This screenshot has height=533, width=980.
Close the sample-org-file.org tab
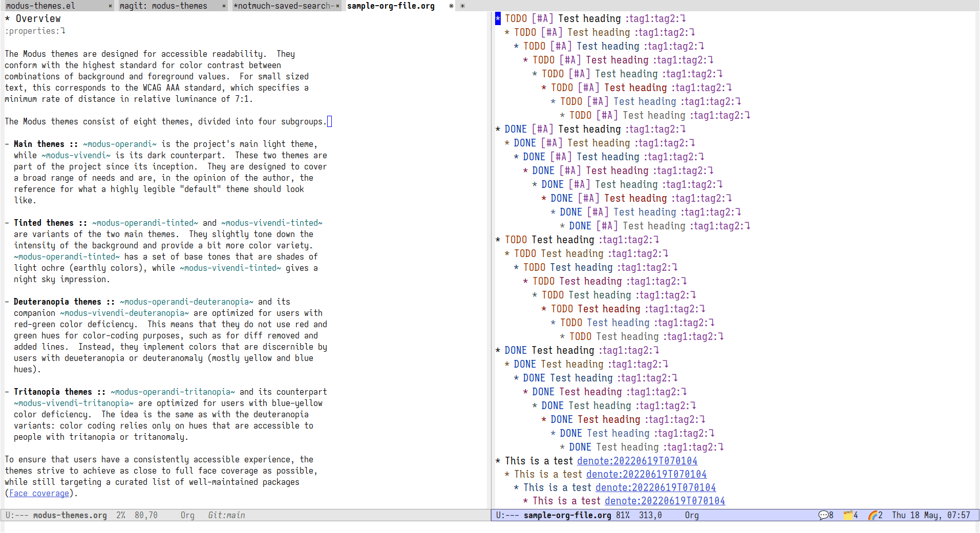tap(451, 6)
